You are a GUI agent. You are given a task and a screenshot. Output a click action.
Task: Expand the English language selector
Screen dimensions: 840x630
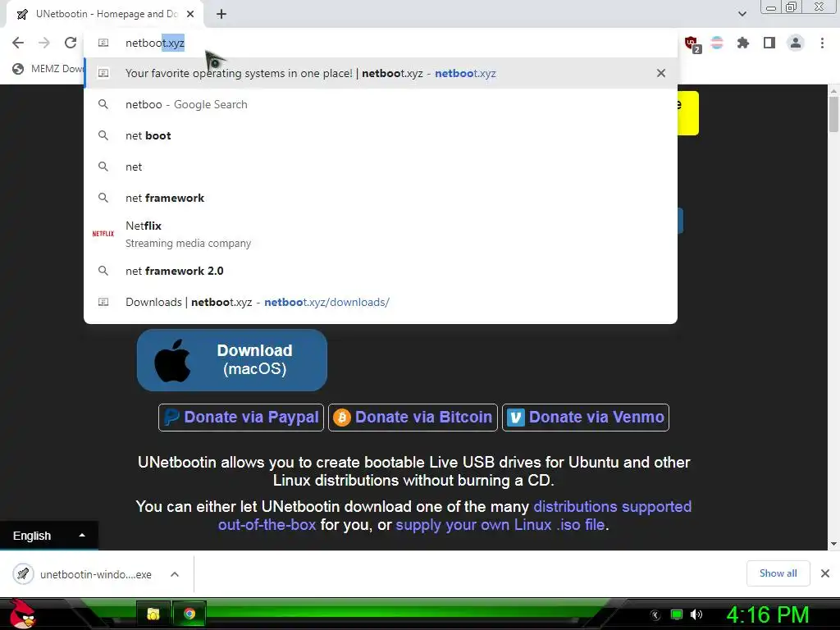click(x=48, y=536)
